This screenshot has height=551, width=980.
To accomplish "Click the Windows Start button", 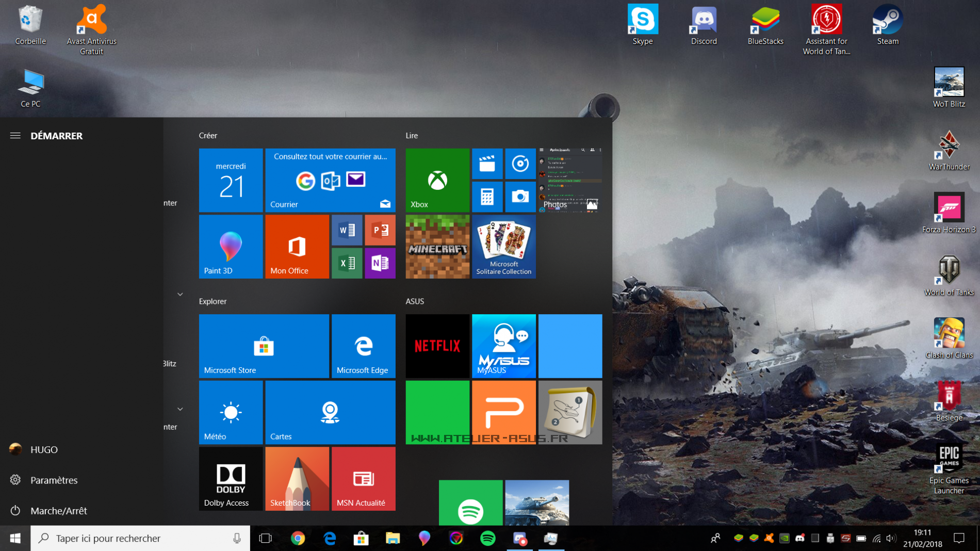I will [x=15, y=538].
